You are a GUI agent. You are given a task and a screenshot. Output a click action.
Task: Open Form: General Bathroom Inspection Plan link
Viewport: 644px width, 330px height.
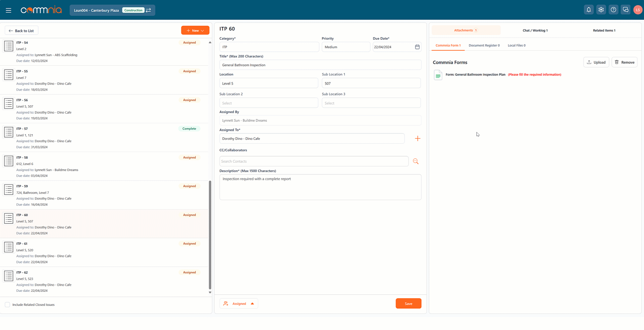tap(475, 74)
